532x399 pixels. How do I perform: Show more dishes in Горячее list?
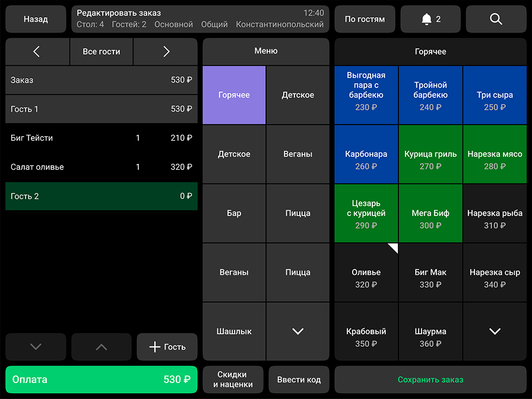pos(495,331)
